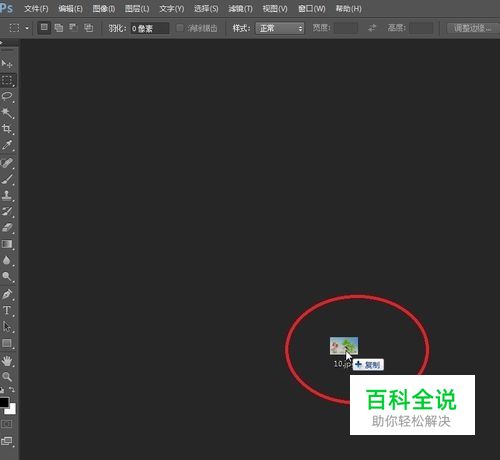This screenshot has height=460, width=500.
Task: Open the 图像(I) menu
Action: coord(104,9)
